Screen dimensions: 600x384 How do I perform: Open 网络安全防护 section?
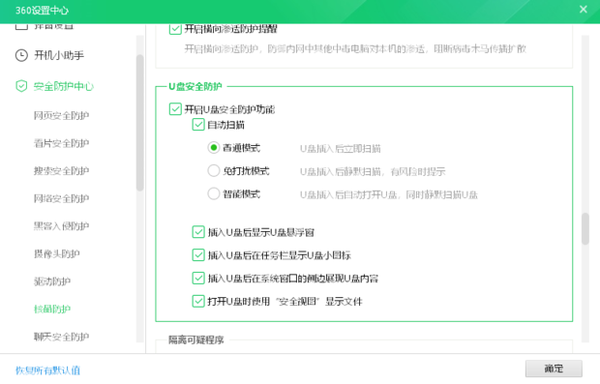click(61, 198)
